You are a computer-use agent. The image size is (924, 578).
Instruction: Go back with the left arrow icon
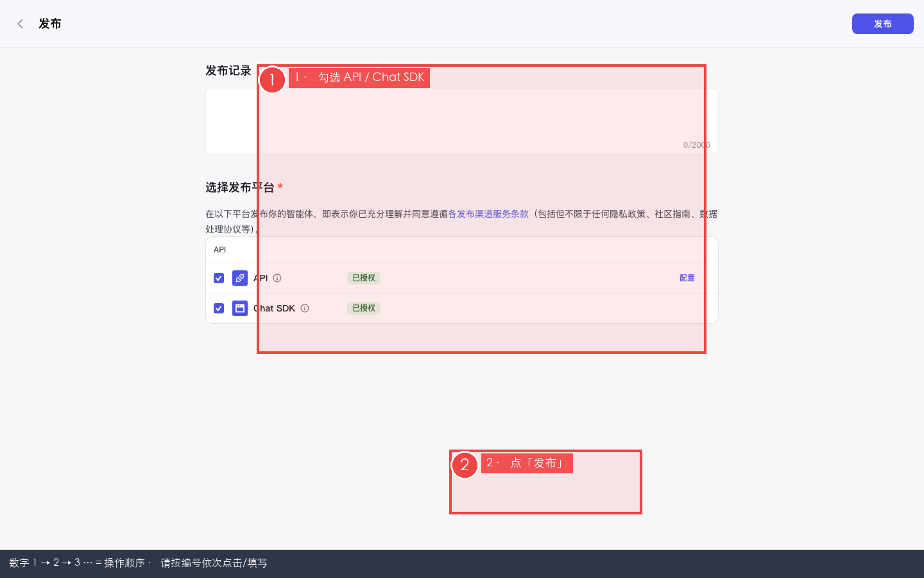(21, 24)
